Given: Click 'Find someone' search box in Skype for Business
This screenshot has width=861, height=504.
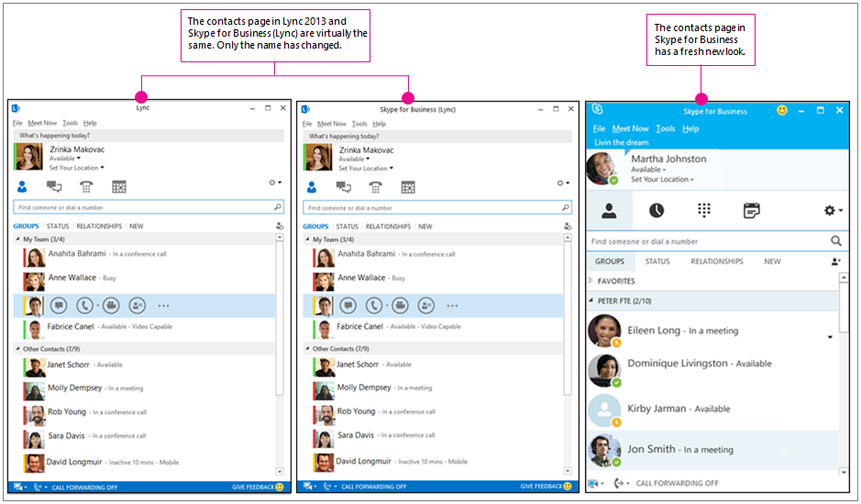Looking at the screenshot, I should (x=716, y=241).
